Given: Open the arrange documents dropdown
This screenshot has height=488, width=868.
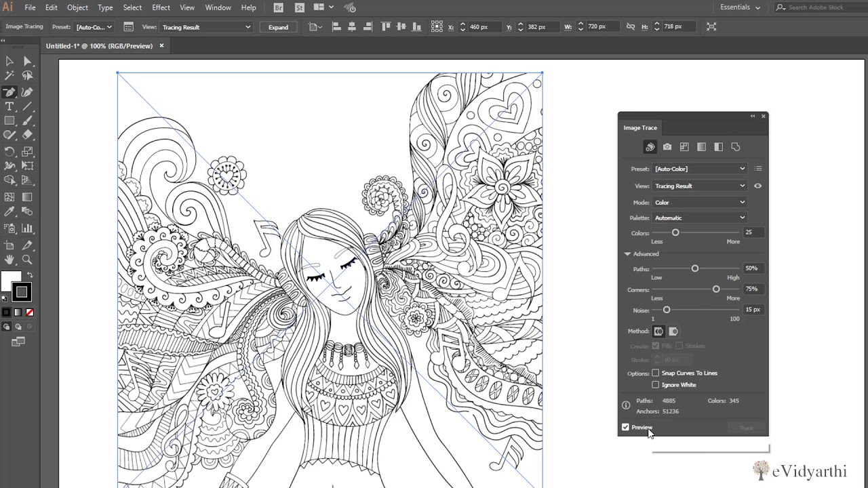Looking at the screenshot, I should coord(323,7).
